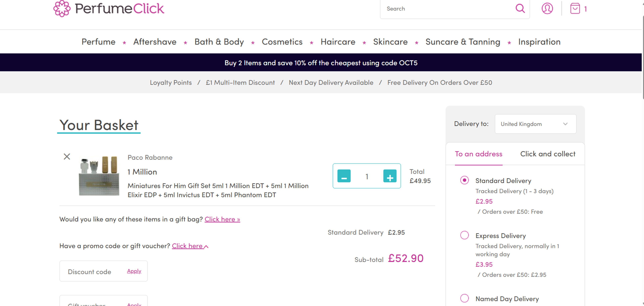Increase item quantity with the plus button

click(389, 176)
